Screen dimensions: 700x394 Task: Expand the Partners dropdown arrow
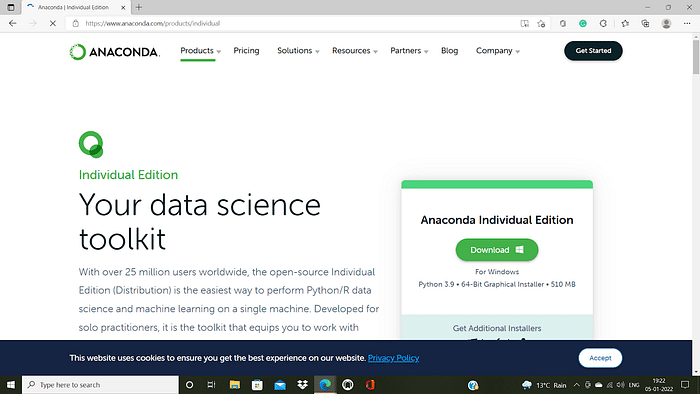[426, 52]
